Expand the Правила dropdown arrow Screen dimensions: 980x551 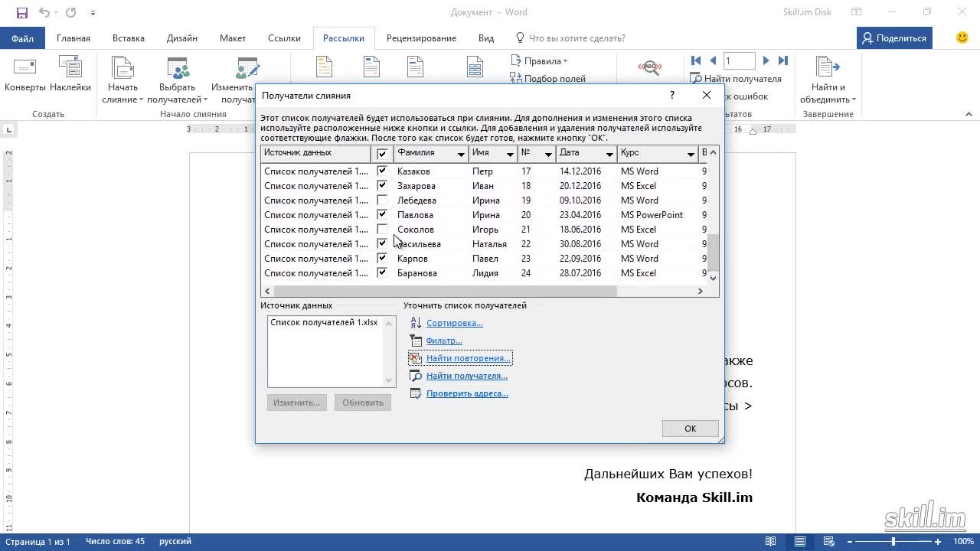click(x=565, y=61)
